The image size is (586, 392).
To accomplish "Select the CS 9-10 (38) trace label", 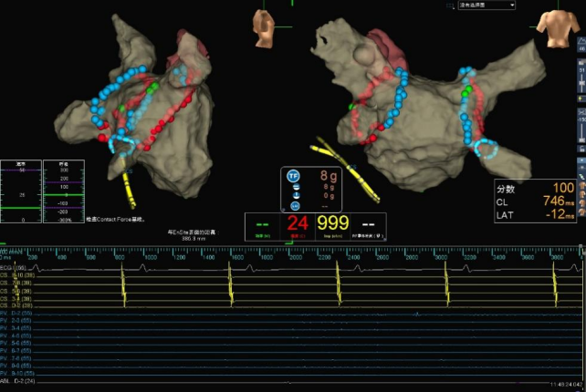I will [16, 275].
